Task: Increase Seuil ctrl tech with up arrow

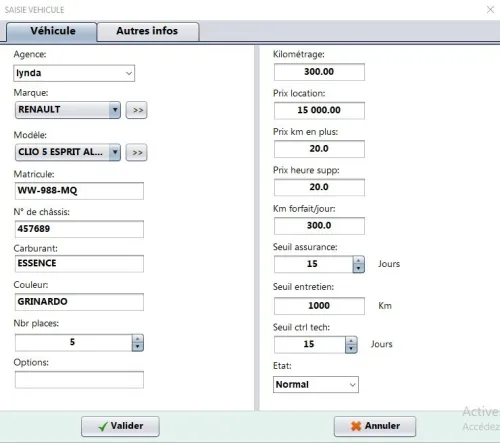Action: click(351, 341)
